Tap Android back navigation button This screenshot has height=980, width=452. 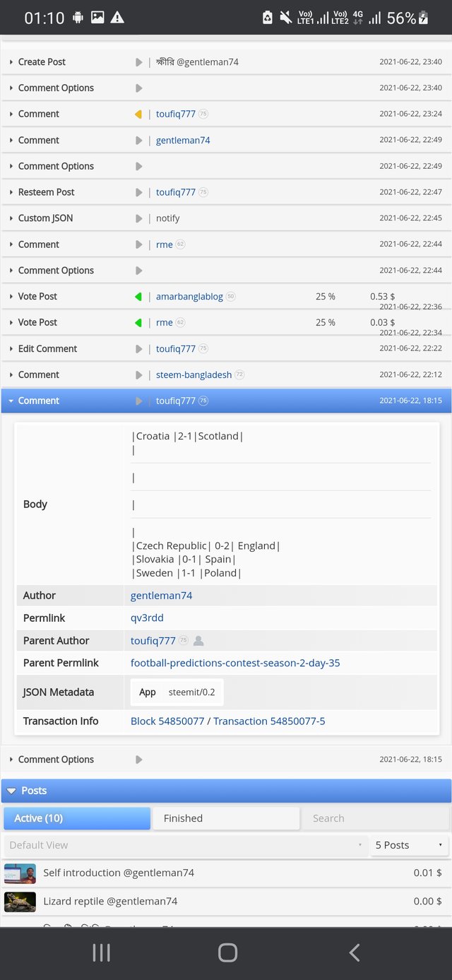[x=355, y=952]
